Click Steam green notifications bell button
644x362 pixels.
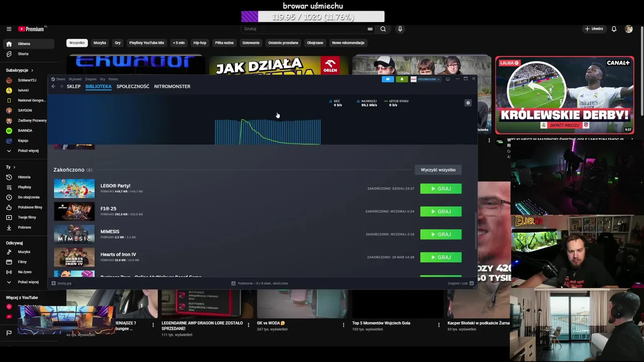click(401, 79)
